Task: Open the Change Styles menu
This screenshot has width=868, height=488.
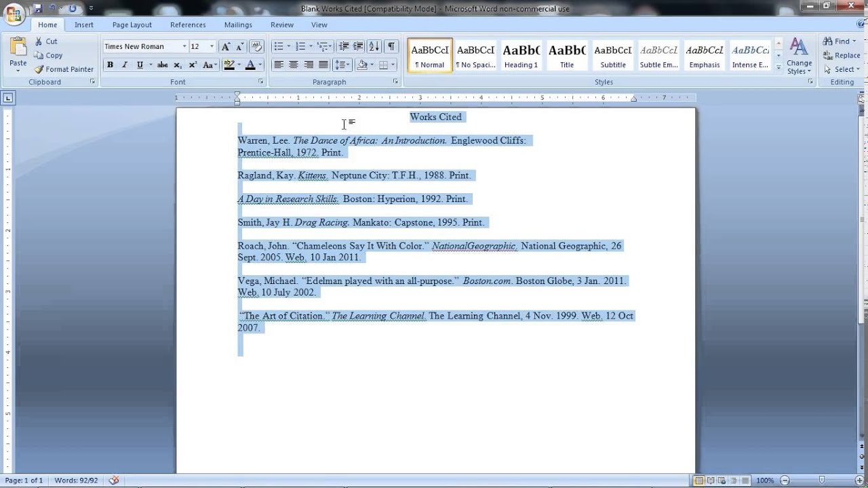Action: 799,56
